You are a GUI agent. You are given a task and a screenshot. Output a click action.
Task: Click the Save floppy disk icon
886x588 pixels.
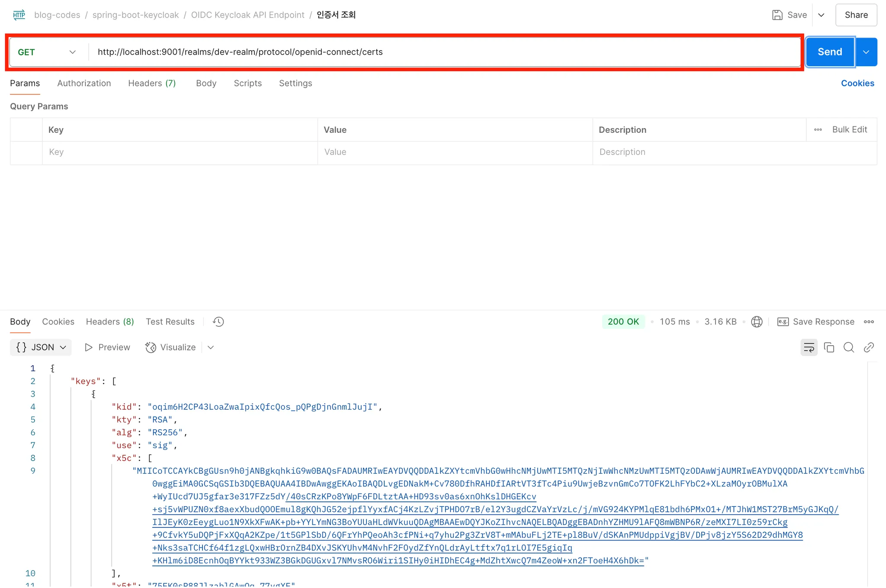tap(777, 15)
